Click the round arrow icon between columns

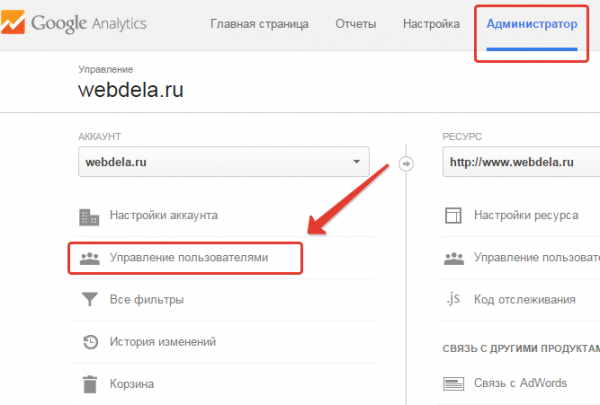tap(406, 163)
